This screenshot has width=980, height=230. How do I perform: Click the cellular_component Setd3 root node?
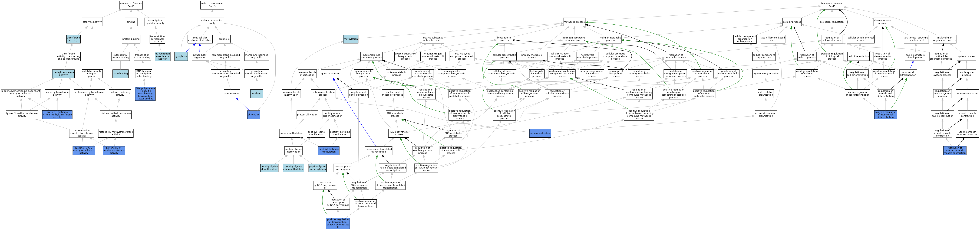(212, 5)
